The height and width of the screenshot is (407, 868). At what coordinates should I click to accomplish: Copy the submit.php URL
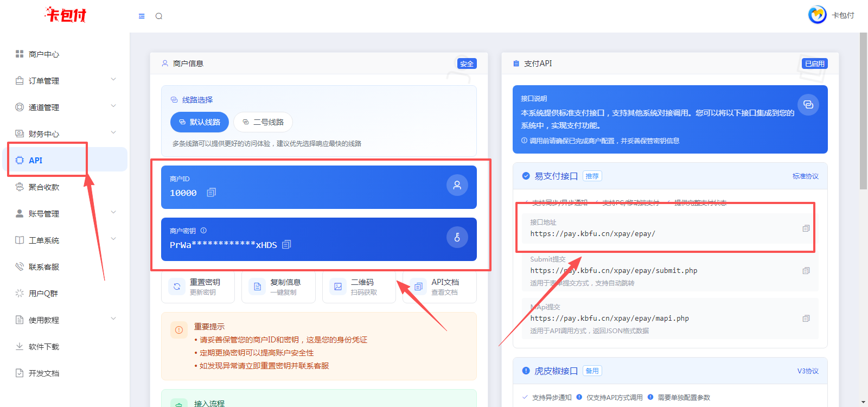(x=806, y=271)
